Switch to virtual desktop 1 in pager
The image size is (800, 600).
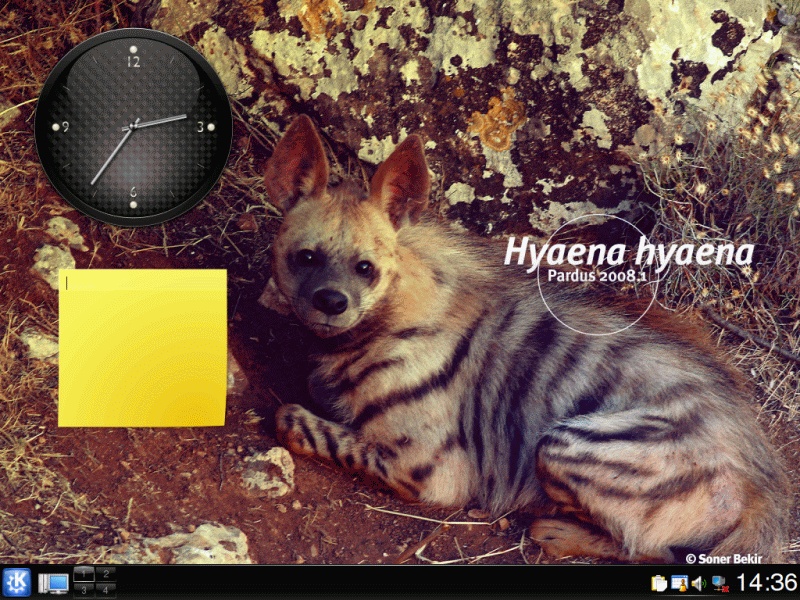(84, 574)
